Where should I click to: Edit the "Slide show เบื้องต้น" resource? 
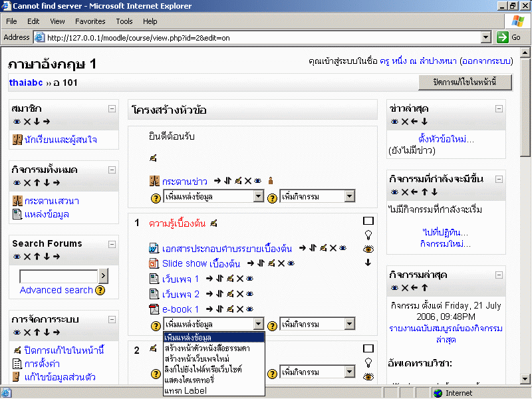pos(270,263)
